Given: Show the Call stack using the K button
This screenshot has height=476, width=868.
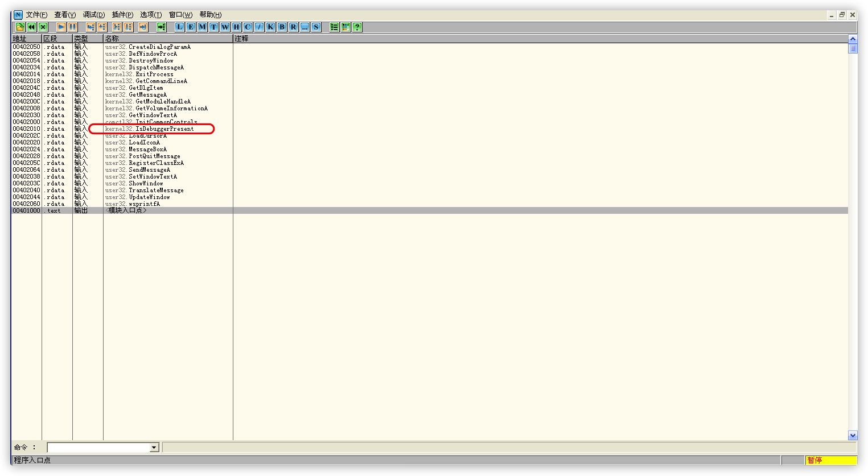Looking at the screenshot, I should tap(270, 27).
